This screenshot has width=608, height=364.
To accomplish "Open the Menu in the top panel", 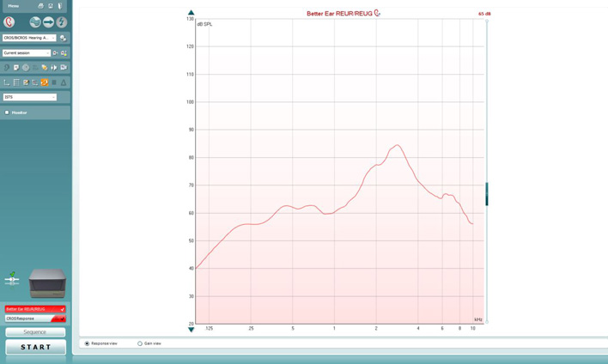I will pos(14,6).
